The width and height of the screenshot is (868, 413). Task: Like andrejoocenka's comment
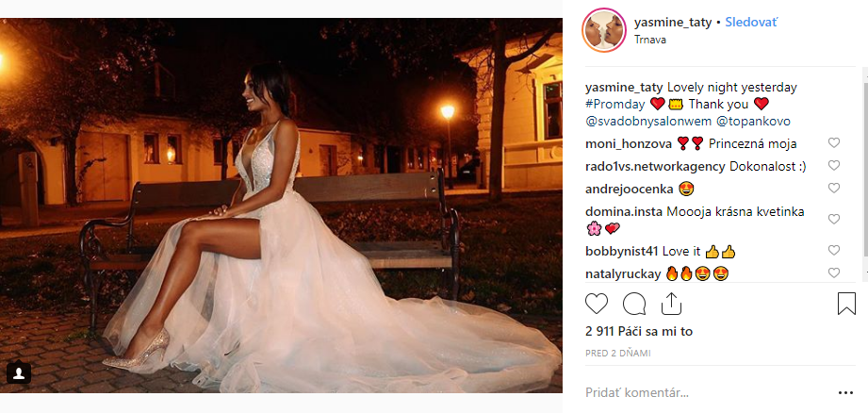pyautogui.click(x=834, y=189)
